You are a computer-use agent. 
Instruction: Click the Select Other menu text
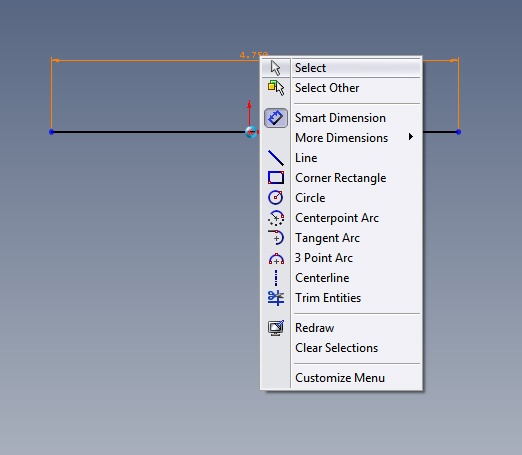pos(327,88)
